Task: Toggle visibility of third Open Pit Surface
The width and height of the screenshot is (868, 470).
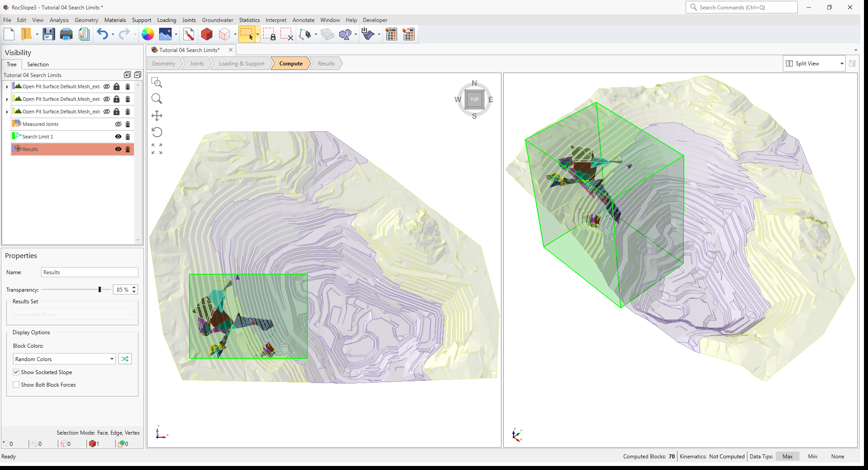Action: [x=107, y=112]
